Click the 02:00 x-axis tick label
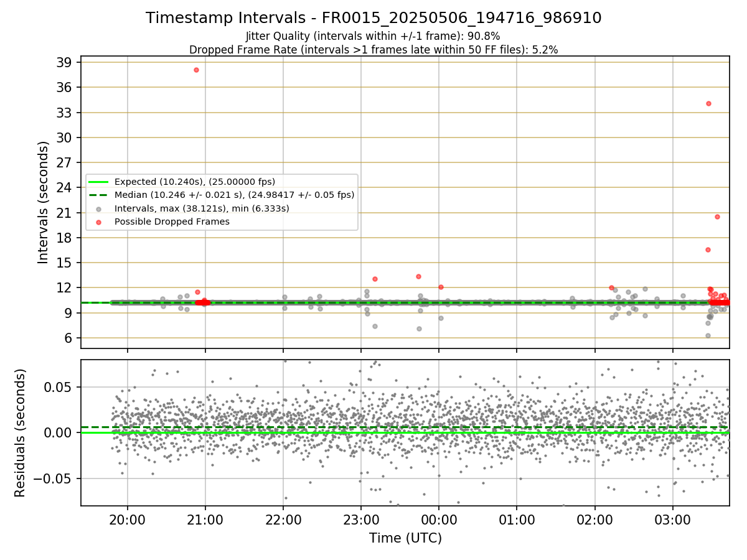The height and width of the screenshot is (560, 747). pos(594,520)
